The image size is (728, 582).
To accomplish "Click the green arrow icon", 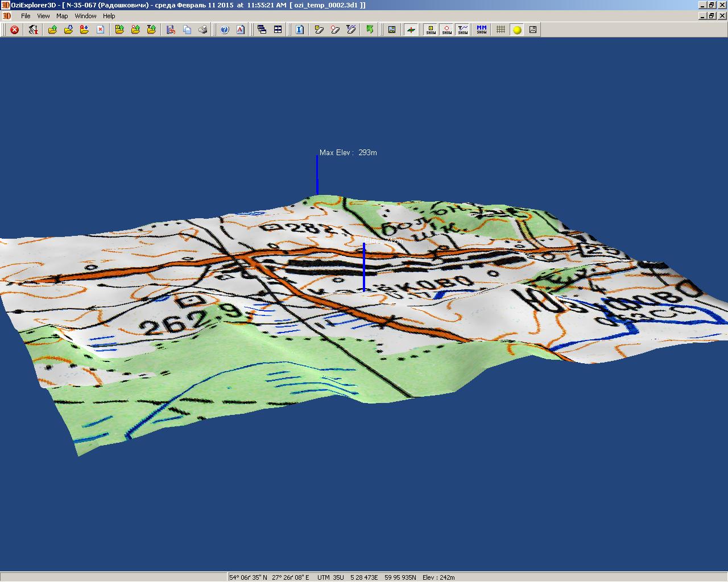I will click(x=370, y=30).
